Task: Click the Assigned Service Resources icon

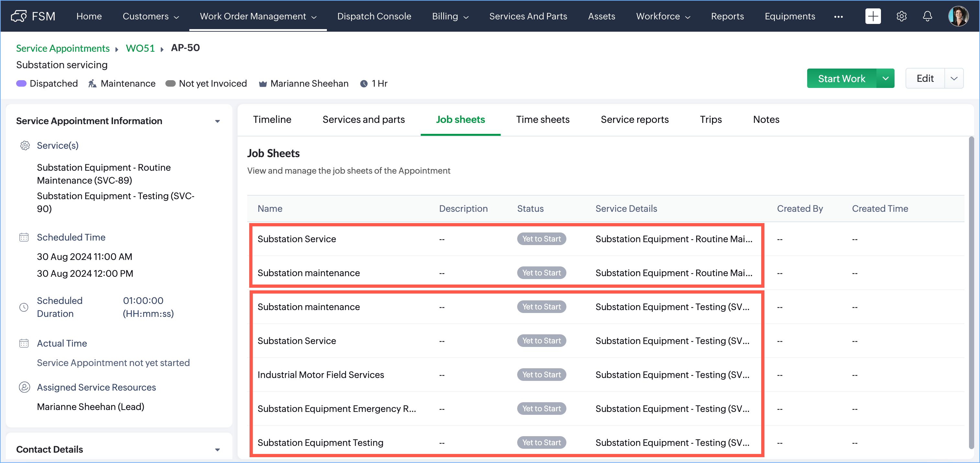Action: 25,387
